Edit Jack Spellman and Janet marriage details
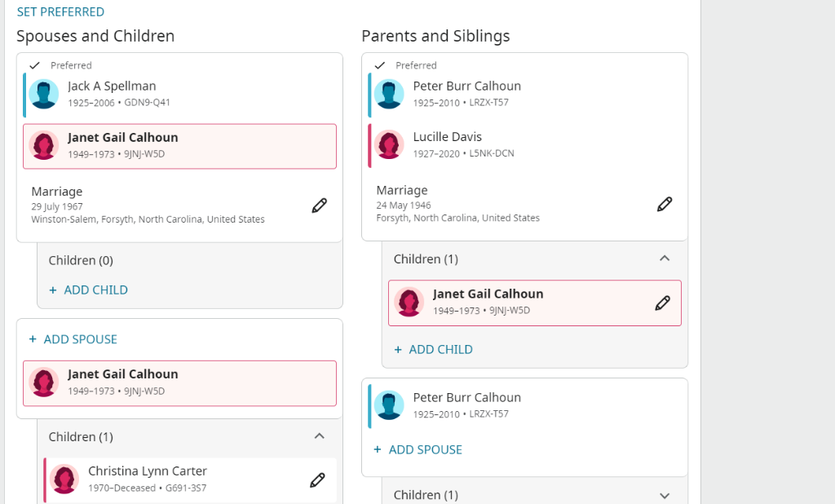835x504 pixels. click(319, 206)
